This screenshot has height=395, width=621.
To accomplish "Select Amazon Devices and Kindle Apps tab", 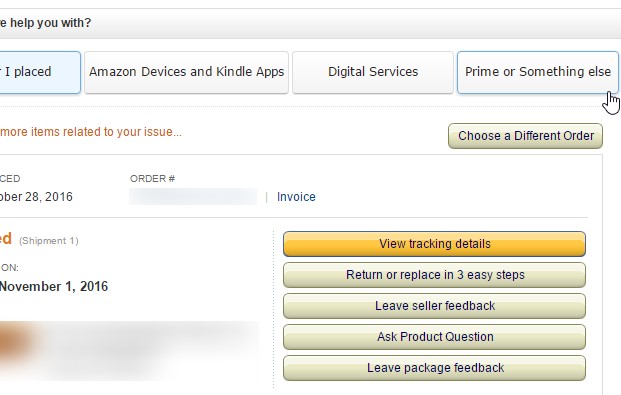I will 187,73.
